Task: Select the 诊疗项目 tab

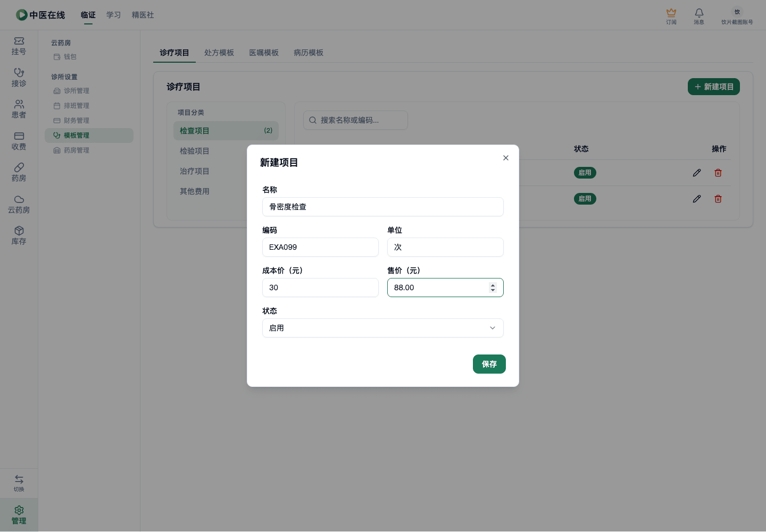Action: 174,53
